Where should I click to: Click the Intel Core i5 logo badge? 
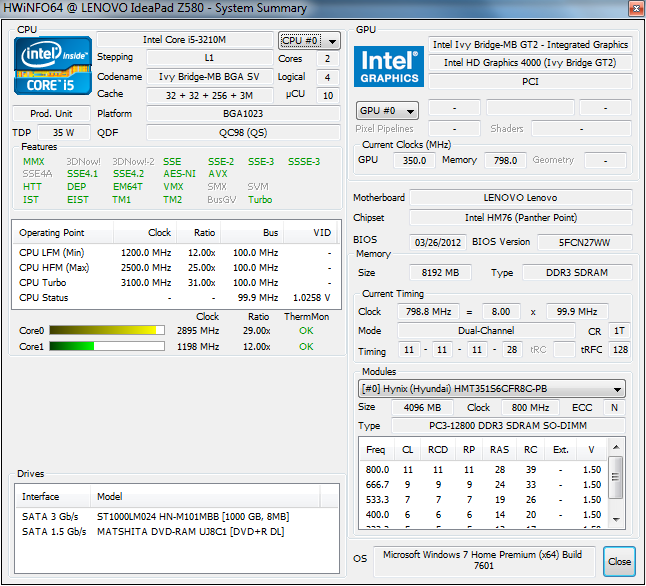click(51, 68)
